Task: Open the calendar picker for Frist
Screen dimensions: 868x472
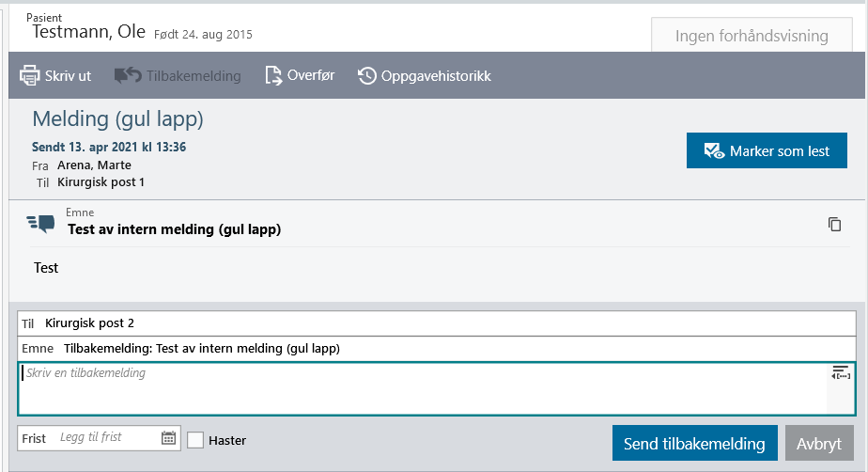Action: click(168, 437)
